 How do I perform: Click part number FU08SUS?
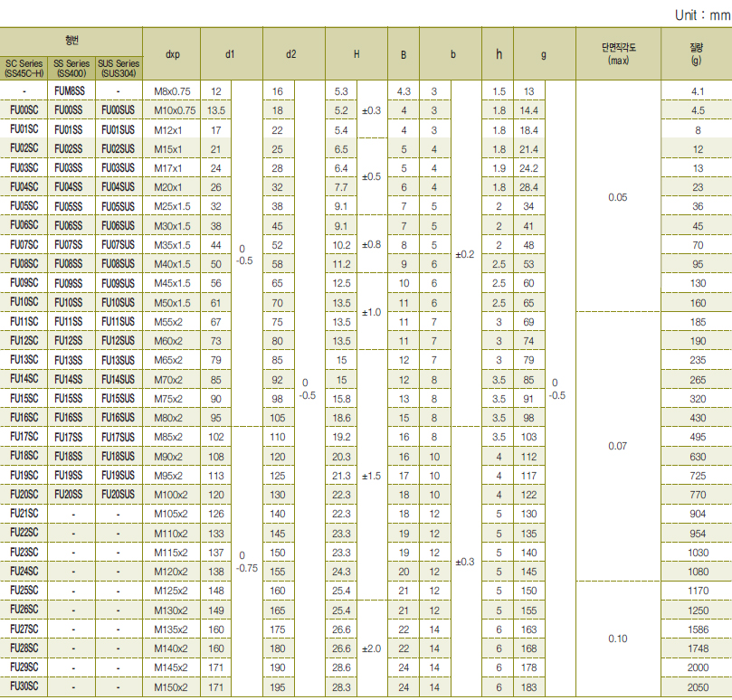(x=119, y=264)
